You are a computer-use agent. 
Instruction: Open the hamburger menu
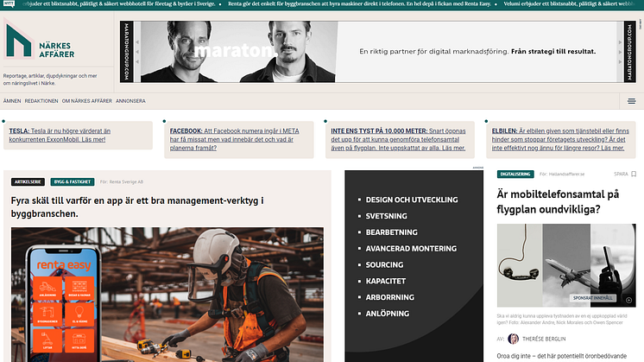tap(631, 101)
